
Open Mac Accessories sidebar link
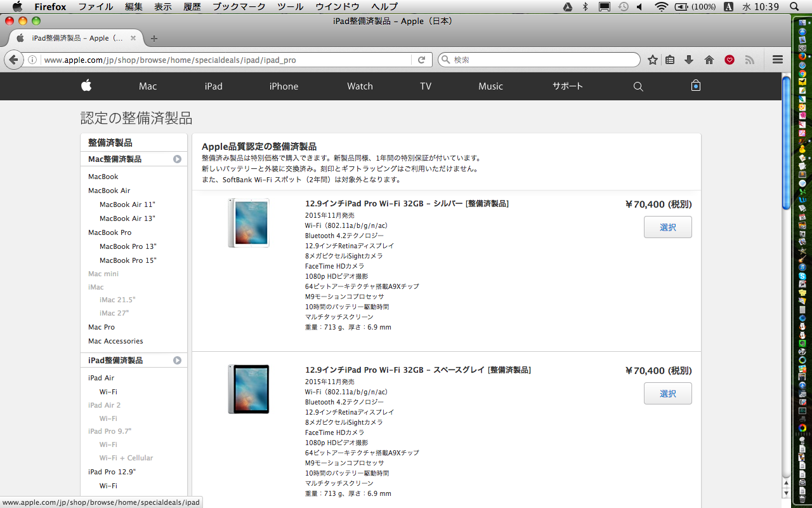(x=115, y=341)
